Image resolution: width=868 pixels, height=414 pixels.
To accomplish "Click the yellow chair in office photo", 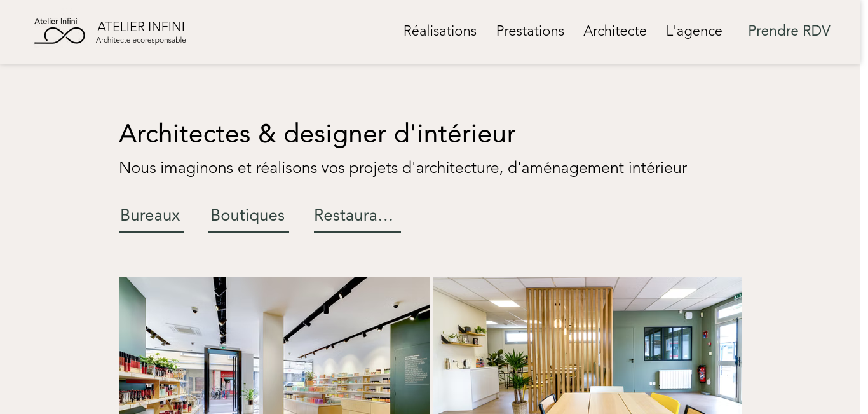I will point(665,403).
